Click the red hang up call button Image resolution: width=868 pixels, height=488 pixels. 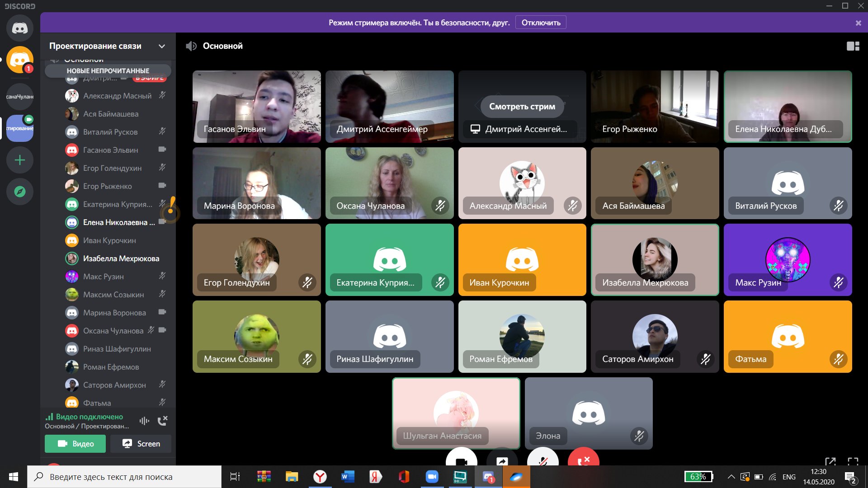583,459
